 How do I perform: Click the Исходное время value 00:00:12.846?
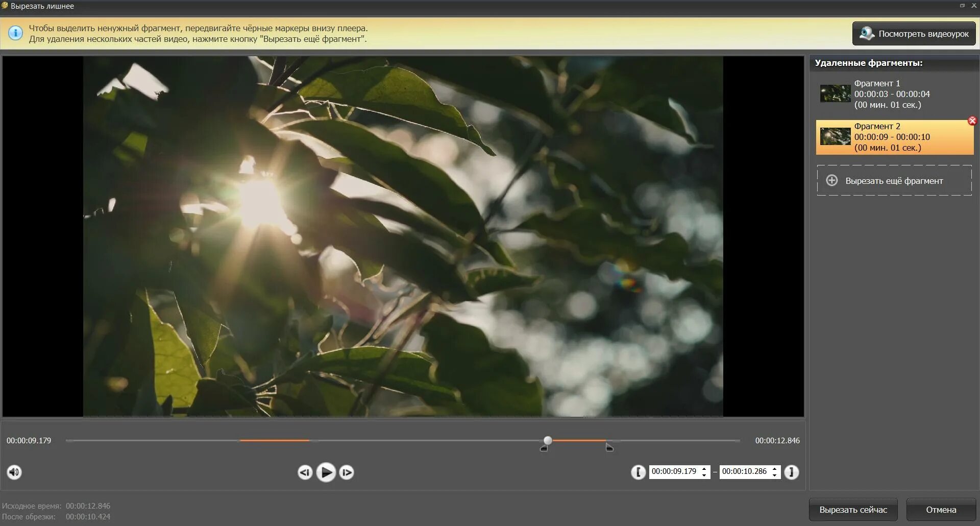point(88,506)
